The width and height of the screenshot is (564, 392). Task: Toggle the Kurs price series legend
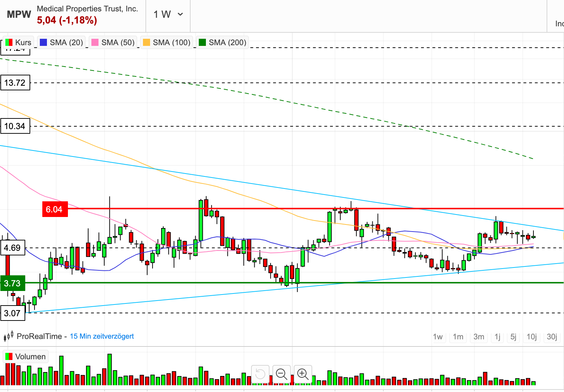click(x=18, y=43)
